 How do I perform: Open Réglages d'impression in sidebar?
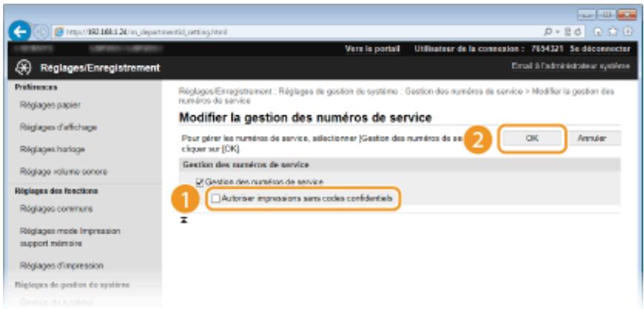61,265
